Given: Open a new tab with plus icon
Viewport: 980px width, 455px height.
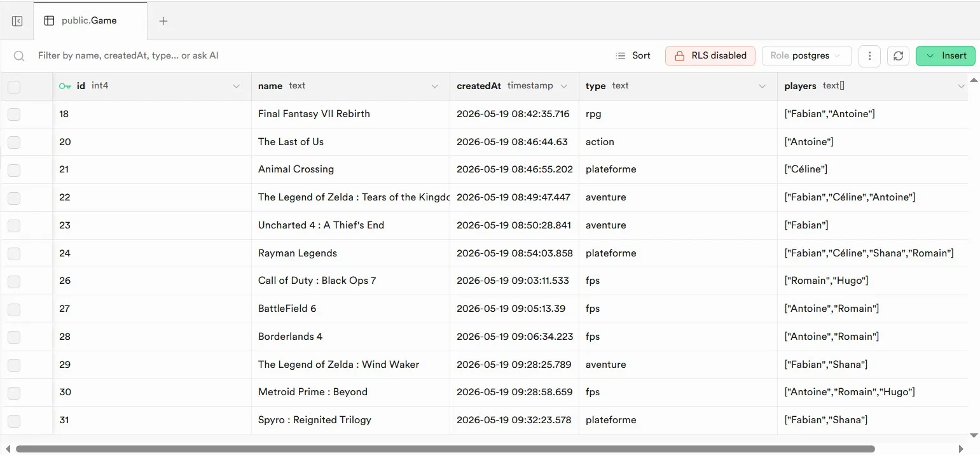Looking at the screenshot, I should 163,21.
